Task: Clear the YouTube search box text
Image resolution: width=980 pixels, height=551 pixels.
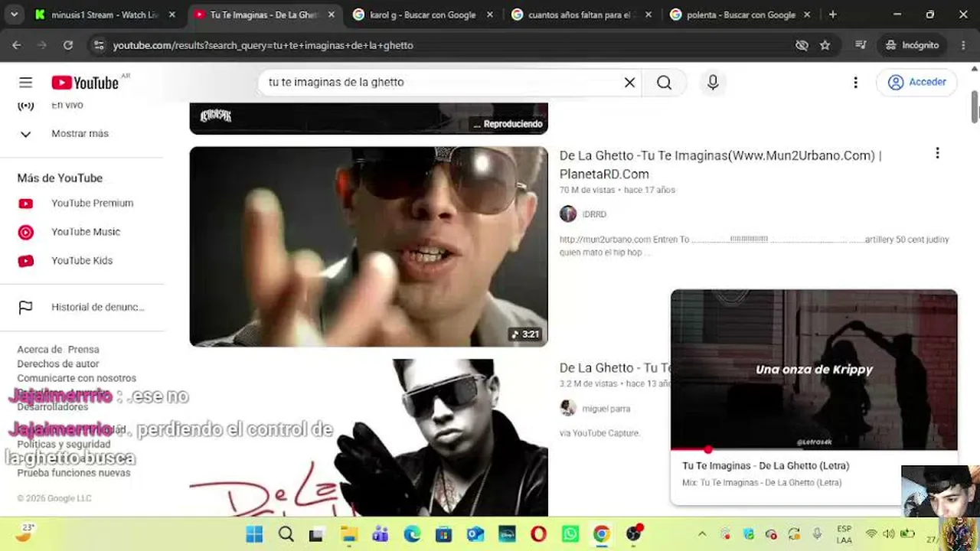Action: pos(629,83)
